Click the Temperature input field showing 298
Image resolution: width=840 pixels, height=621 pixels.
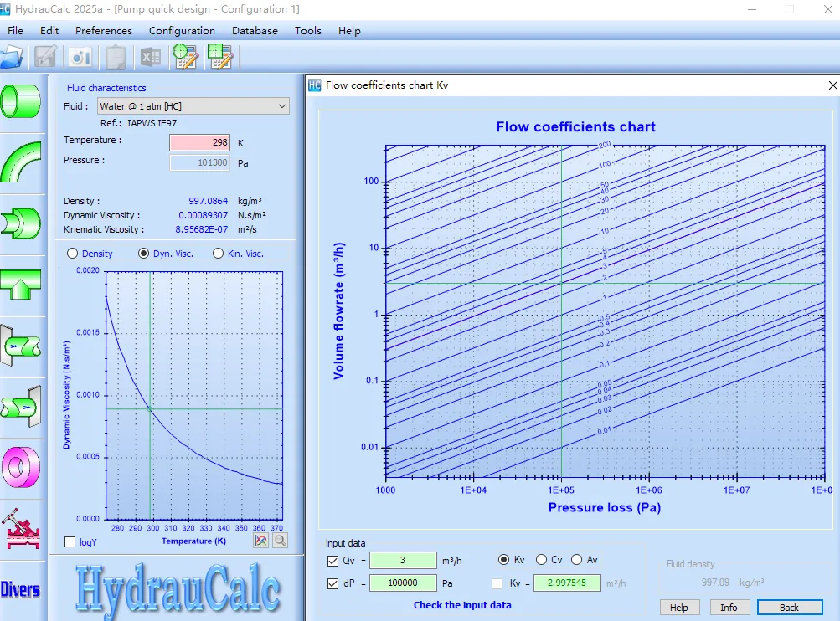pos(200,142)
